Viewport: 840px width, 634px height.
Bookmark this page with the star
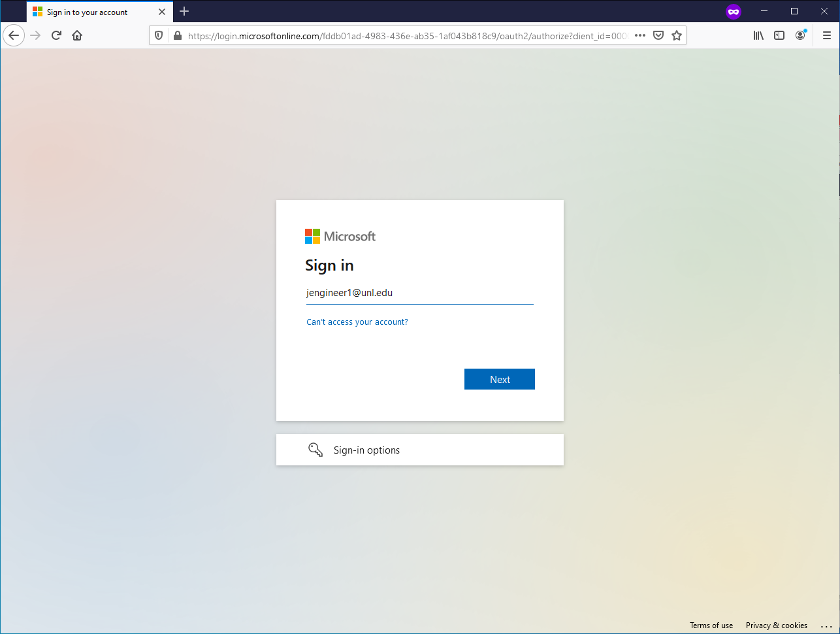[677, 36]
